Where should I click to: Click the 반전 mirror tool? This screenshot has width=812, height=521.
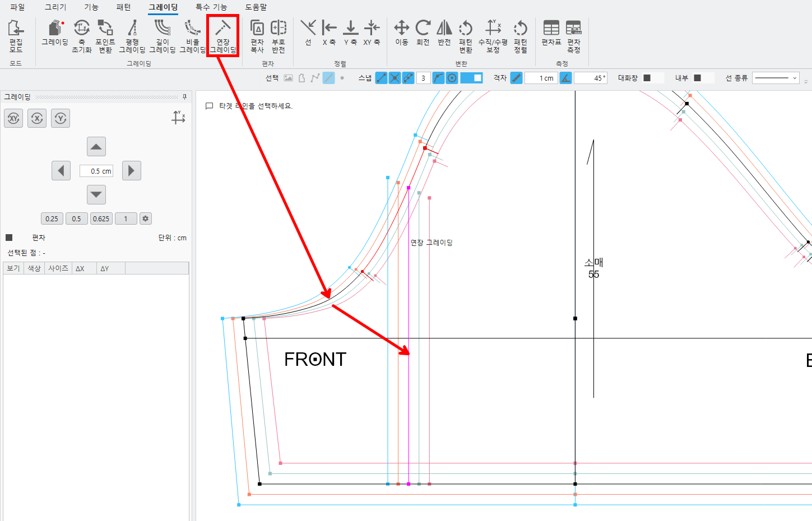(444, 33)
